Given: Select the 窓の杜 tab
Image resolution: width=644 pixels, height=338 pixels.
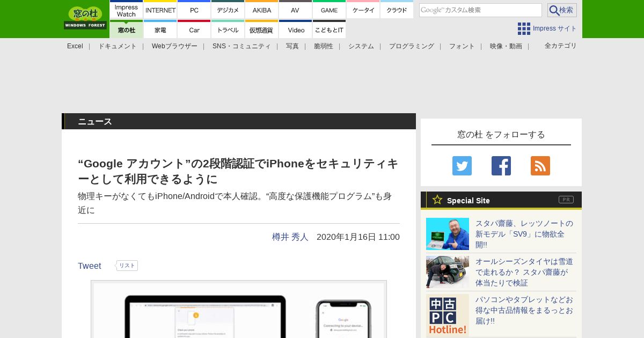Looking at the screenshot, I should [127, 30].
